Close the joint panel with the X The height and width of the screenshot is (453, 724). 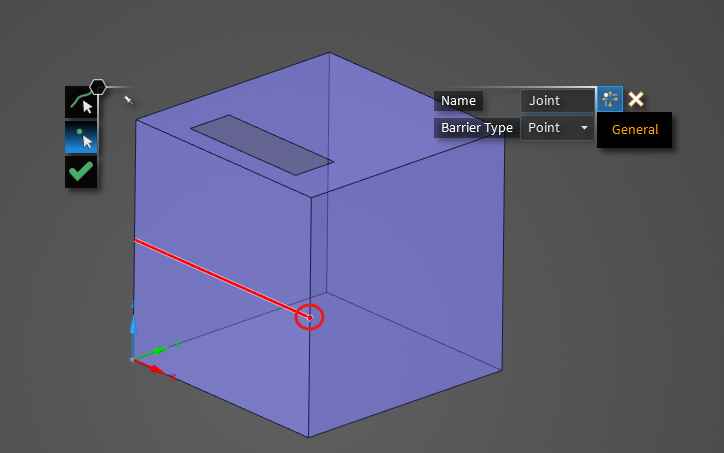pyautogui.click(x=635, y=99)
